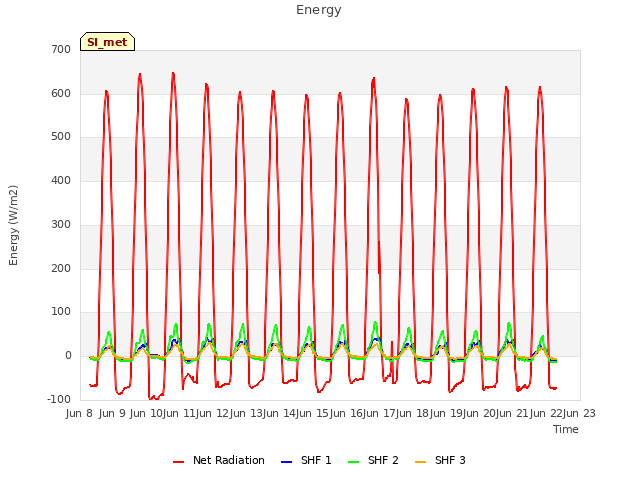Click the 500 y-axis tick label
The image size is (640, 480).
click(61, 137)
